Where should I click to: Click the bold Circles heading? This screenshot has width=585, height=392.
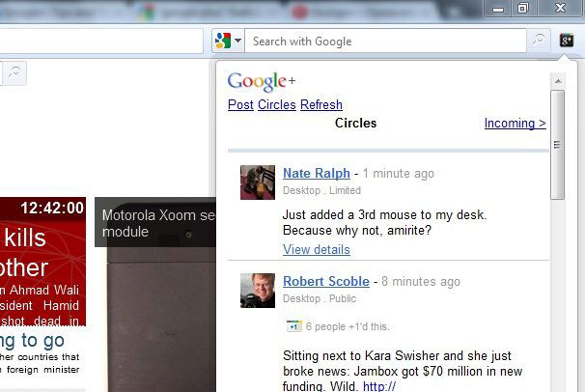coord(355,123)
